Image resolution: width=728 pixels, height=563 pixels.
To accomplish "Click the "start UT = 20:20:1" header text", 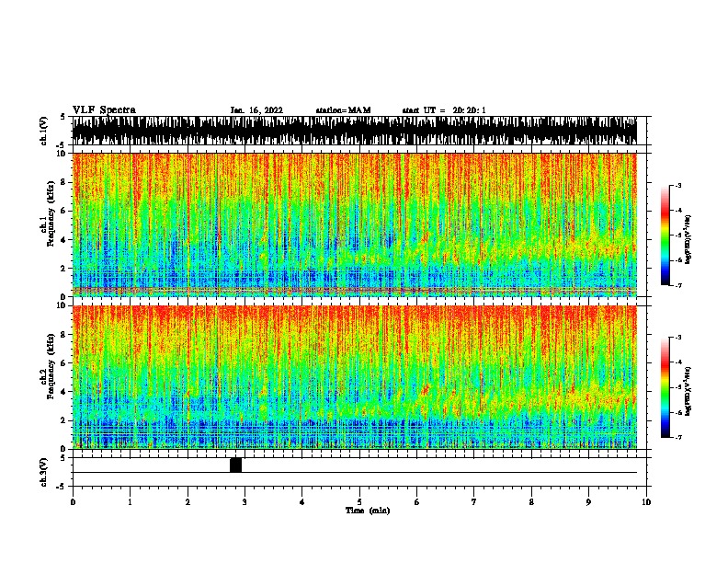I will 444,110.
